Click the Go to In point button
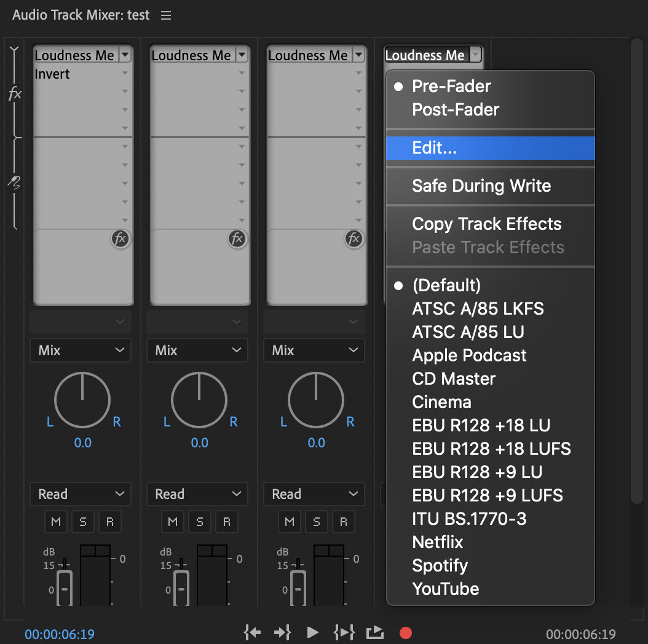This screenshot has width=648, height=644. point(253,632)
